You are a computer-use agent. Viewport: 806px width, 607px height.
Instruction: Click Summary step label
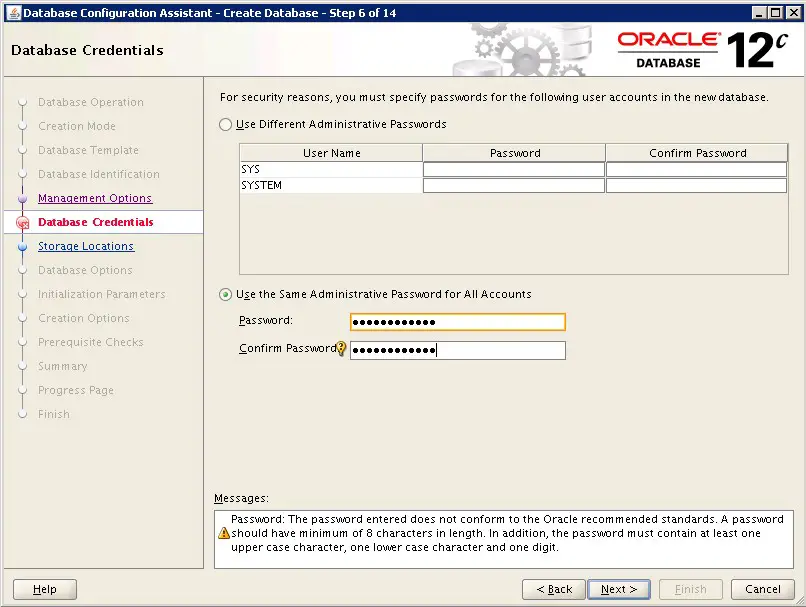tap(63, 366)
